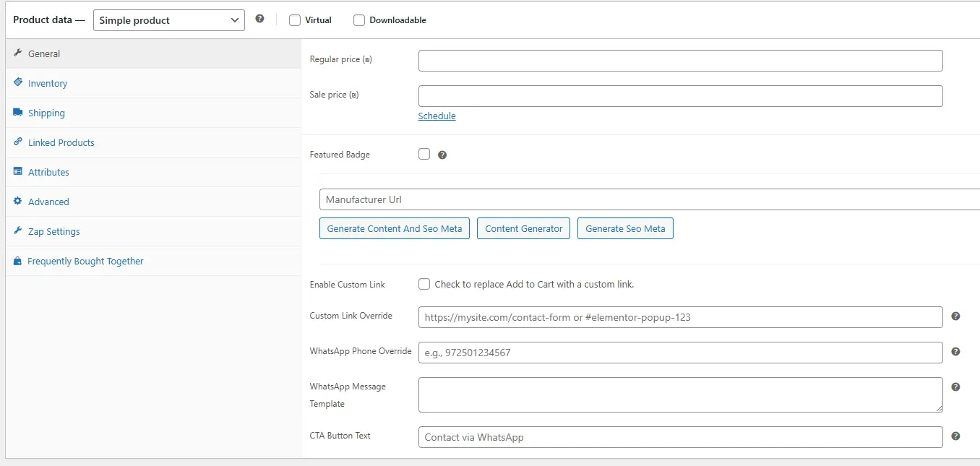Focus the Regular price input field
The image size is (980, 466).
tap(680, 61)
